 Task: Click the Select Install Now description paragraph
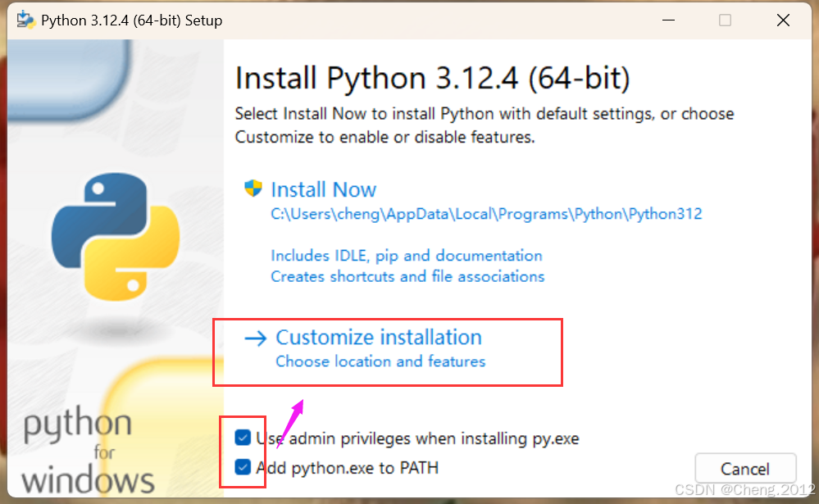484,125
